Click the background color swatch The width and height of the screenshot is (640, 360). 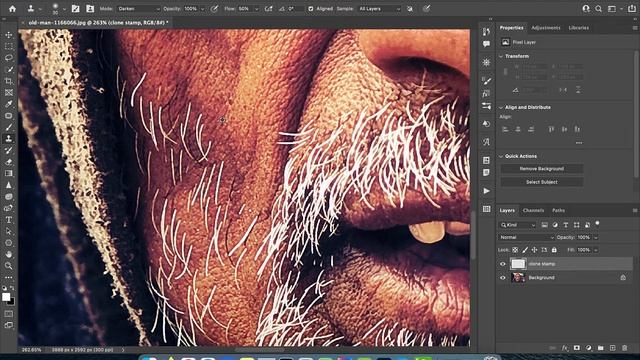tap(12, 302)
